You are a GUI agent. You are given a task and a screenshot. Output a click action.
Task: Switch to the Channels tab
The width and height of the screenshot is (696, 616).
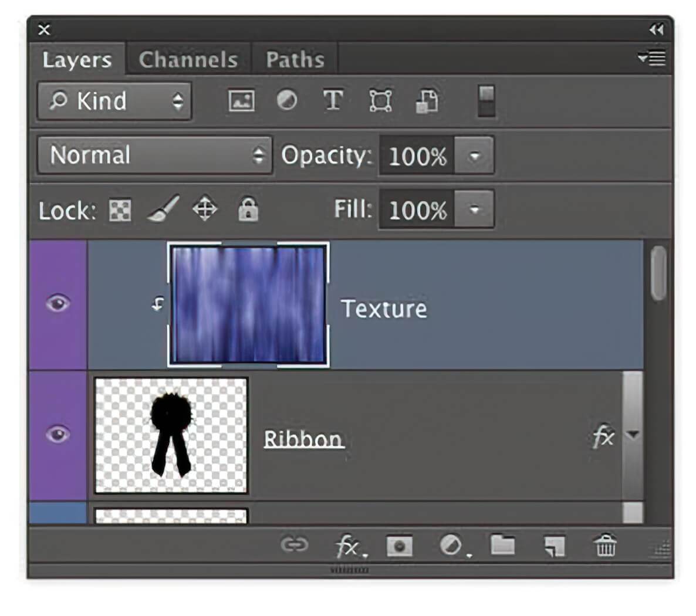pyautogui.click(x=188, y=60)
